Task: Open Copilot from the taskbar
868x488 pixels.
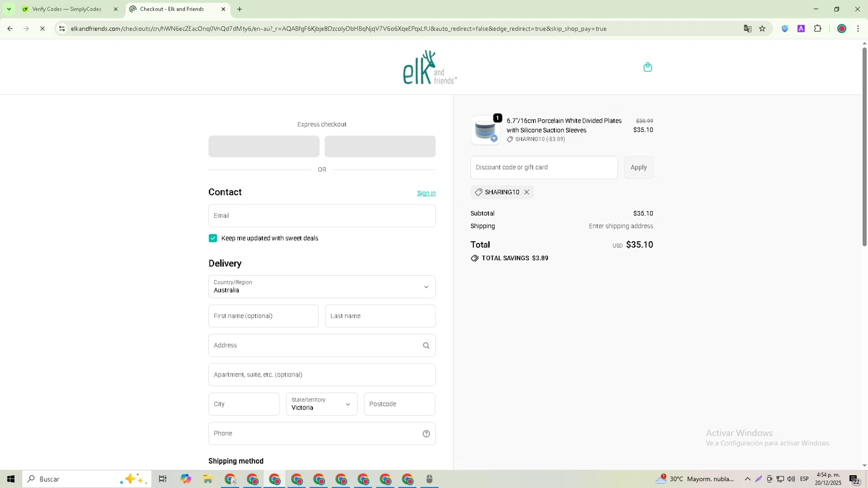Action: coord(186,479)
